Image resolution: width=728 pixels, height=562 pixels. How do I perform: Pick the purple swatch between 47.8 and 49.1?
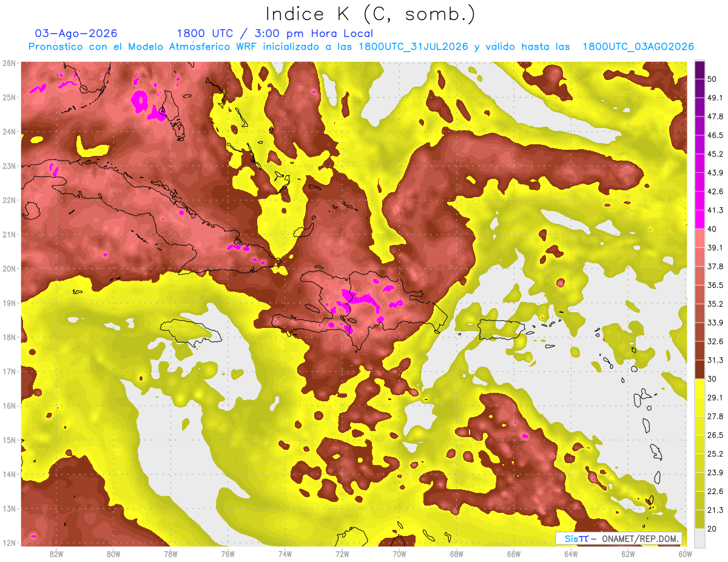[x=700, y=107]
